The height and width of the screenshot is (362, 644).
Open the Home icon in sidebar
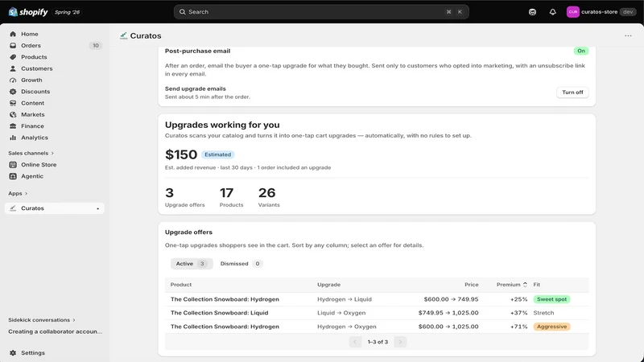(x=13, y=34)
